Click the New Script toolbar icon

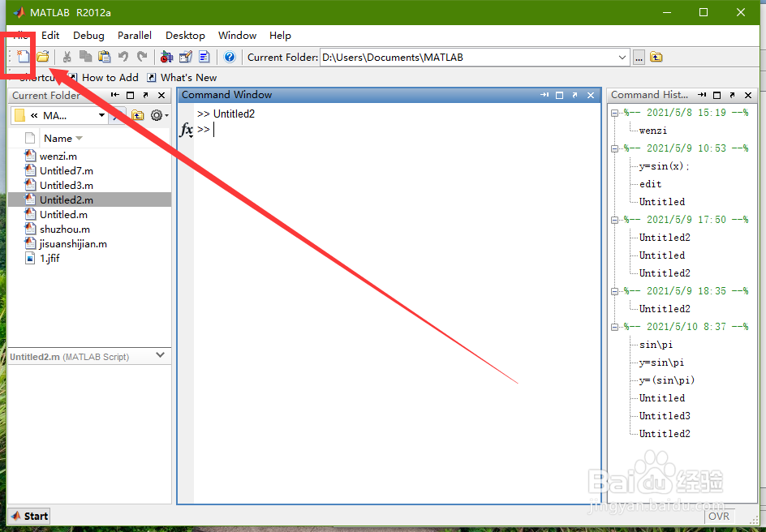23,57
